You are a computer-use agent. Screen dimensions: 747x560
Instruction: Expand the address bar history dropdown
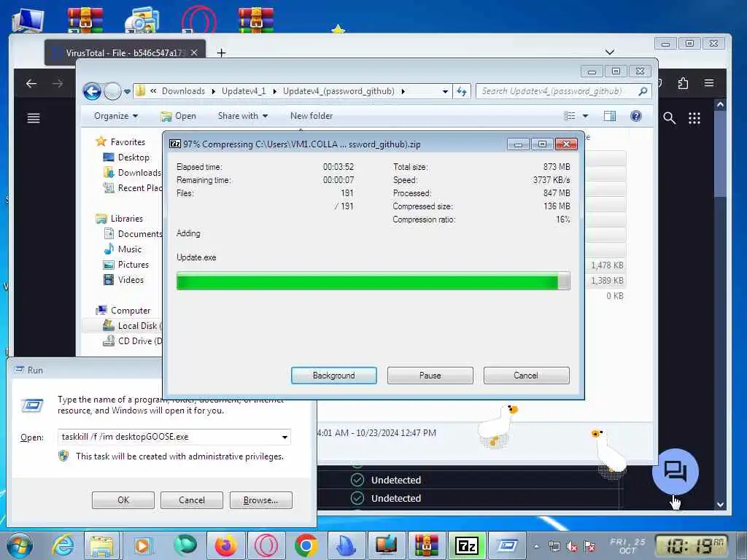click(445, 91)
